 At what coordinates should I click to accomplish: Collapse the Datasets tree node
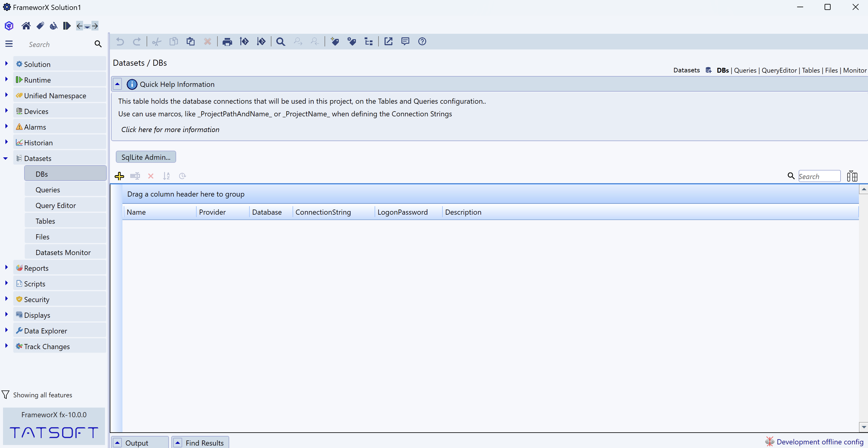[6, 158]
